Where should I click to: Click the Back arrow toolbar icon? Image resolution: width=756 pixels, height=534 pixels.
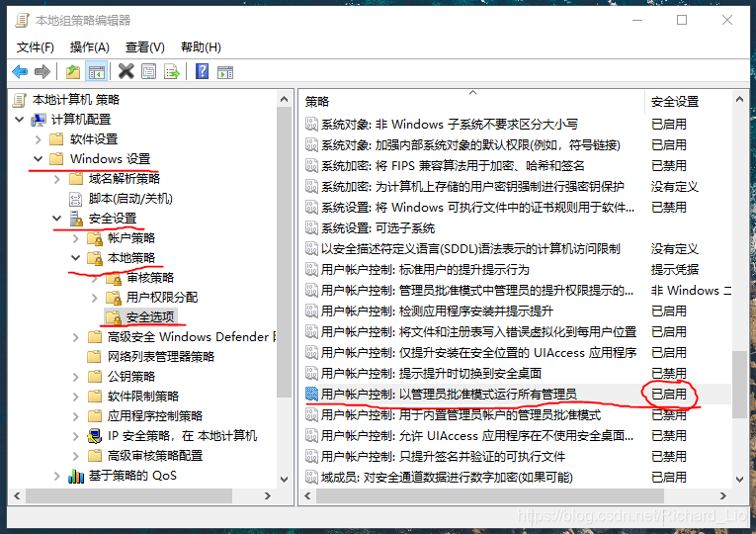click(20, 72)
